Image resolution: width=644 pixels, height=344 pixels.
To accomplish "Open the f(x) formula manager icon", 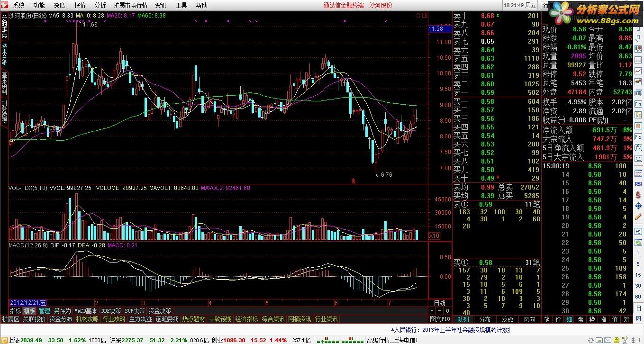I will click(638, 147).
